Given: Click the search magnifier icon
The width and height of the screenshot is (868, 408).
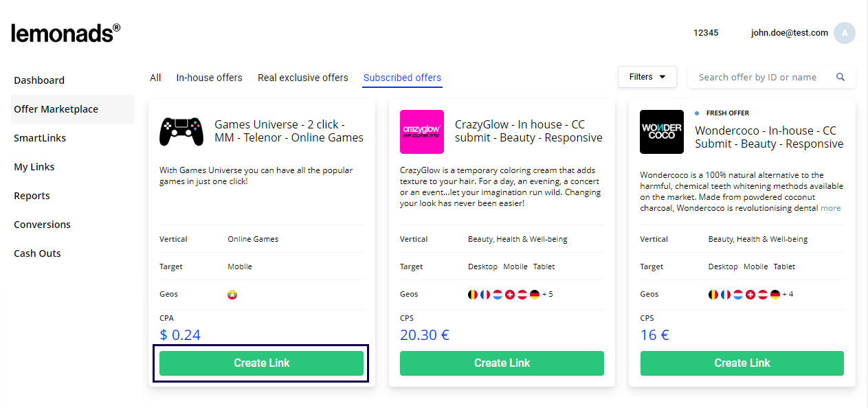Looking at the screenshot, I should pos(841,77).
